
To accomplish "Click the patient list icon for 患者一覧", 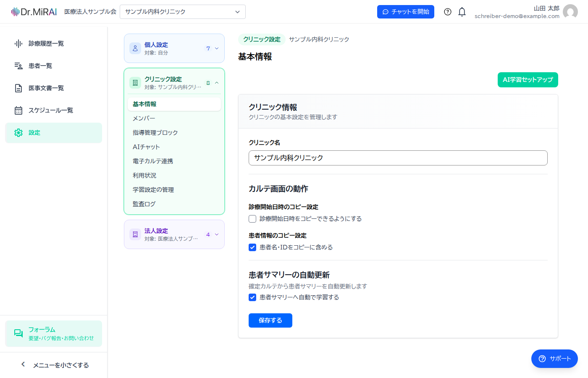I will click(x=18, y=66).
